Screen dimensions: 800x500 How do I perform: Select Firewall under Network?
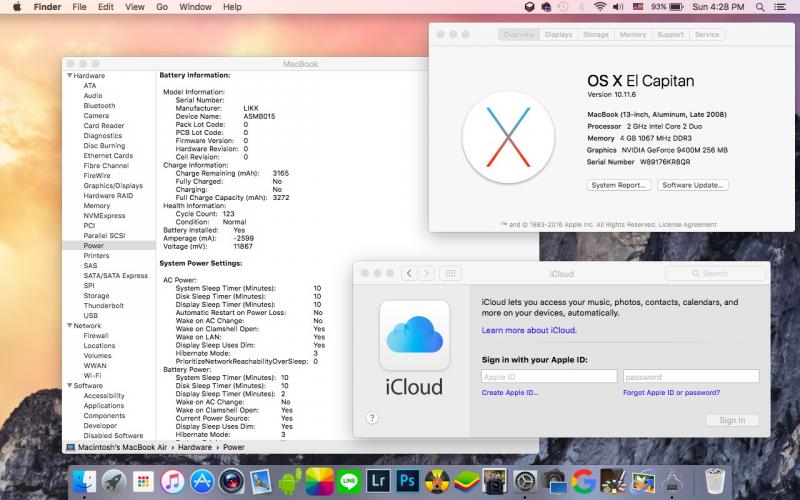click(95, 336)
